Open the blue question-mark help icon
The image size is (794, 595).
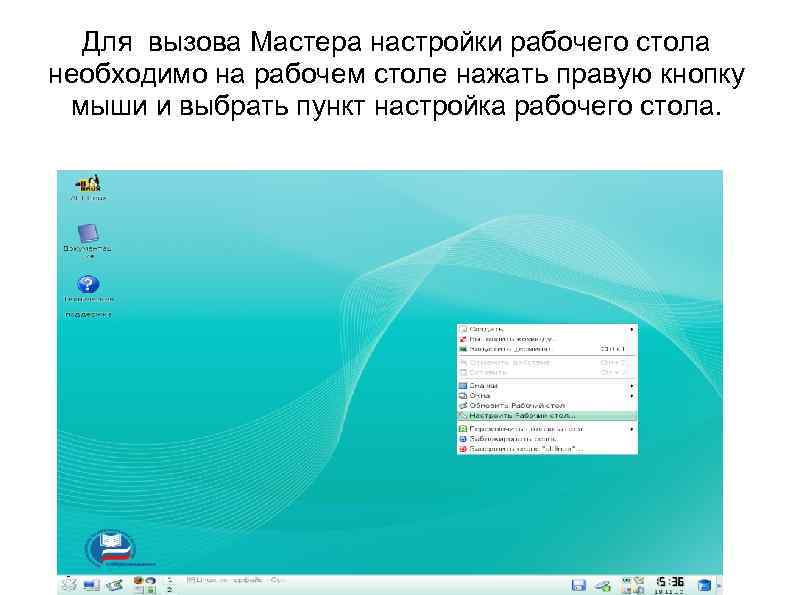tap(88, 284)
